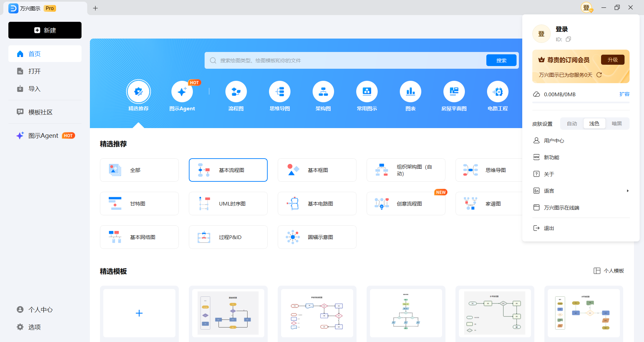Click the 升级 upgrade button
Screen dimensions: 644x342
pos(612,59)
